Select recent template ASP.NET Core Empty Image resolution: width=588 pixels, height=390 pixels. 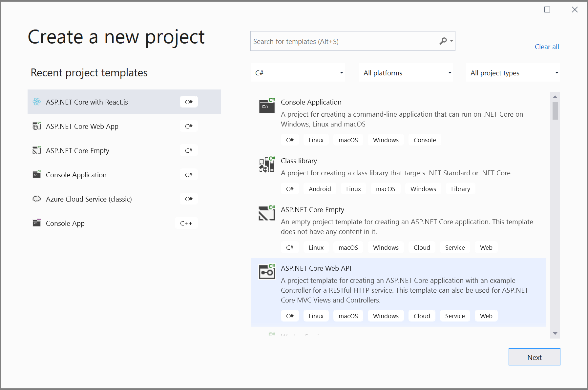[x=77, y=150]
